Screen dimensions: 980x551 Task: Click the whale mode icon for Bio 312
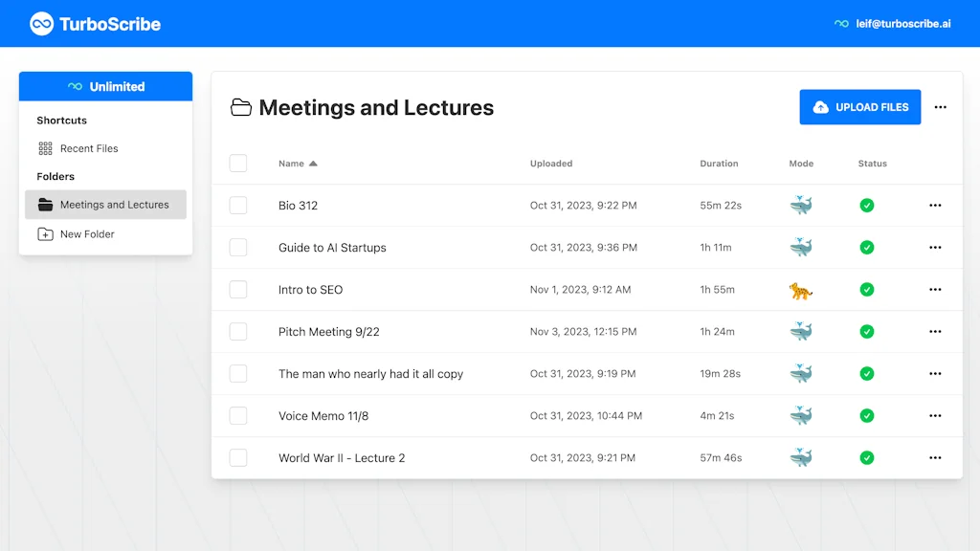(801, 205)
